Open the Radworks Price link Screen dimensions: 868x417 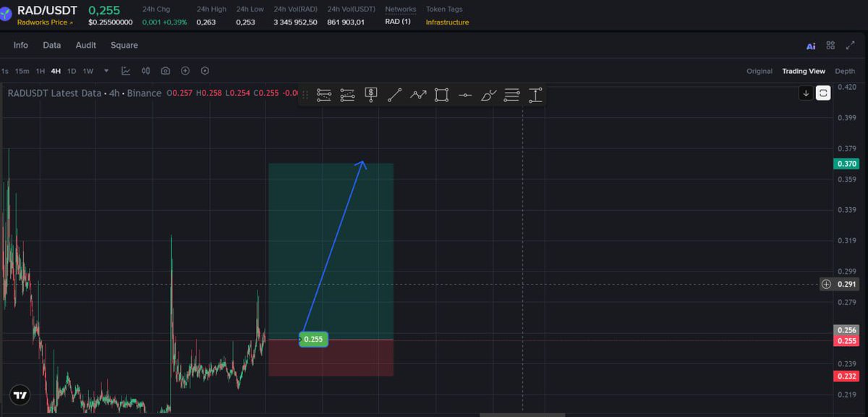click(45, 22)
